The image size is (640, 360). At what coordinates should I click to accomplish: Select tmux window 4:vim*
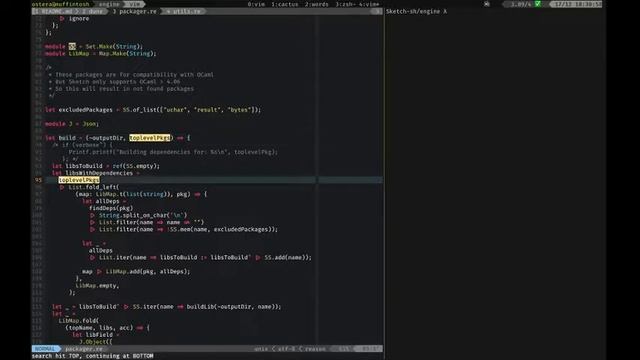(369, 4)
